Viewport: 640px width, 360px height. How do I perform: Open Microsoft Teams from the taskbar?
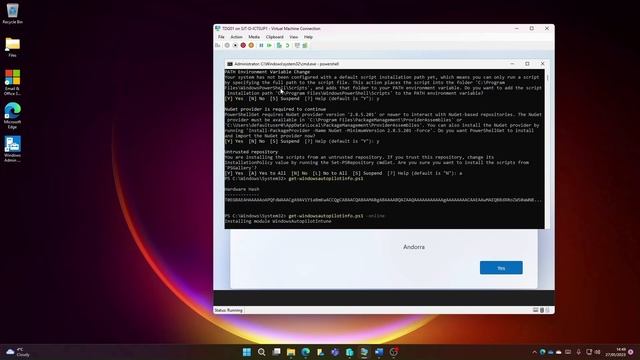(x=335, y=352)
